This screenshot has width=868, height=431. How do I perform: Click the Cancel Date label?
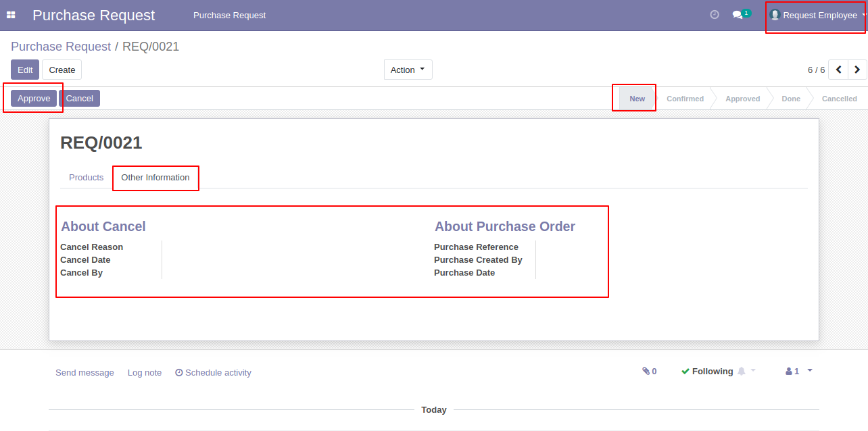tap(85, 260)
